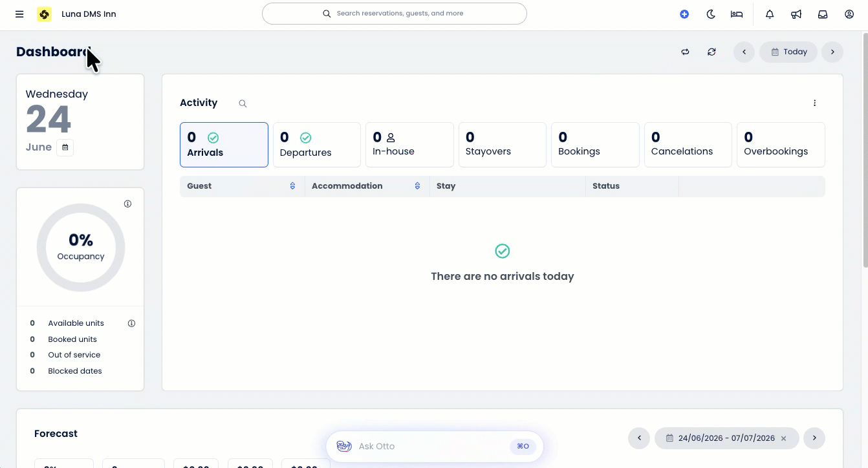Click the Today date button
This screenshot has width=868, height=468.
788,52
